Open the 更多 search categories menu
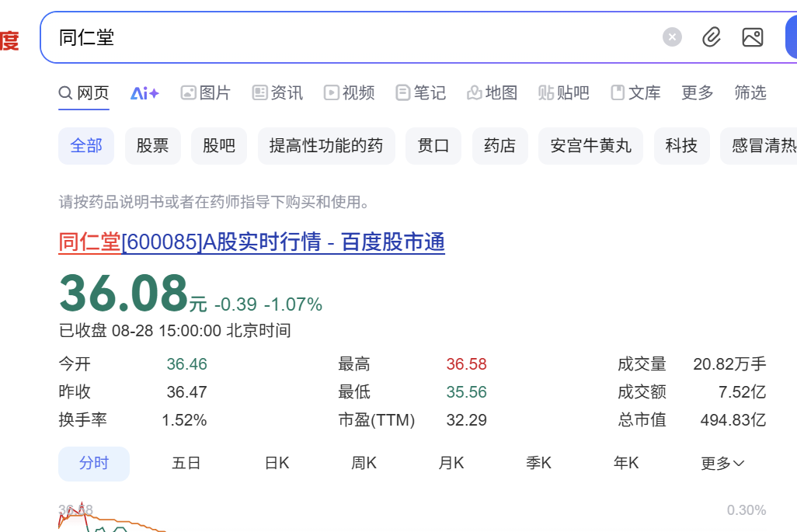797x532 pixels. coord(697,93)
